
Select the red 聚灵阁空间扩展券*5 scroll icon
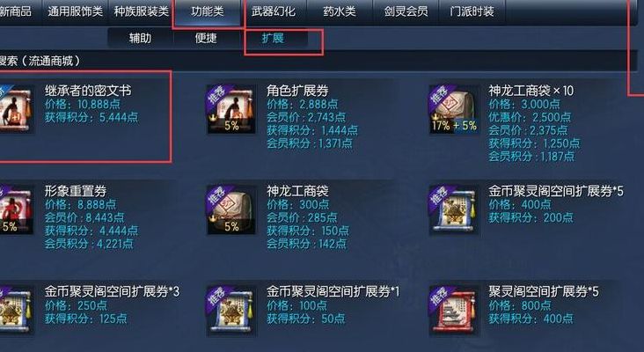coord(454,311)
